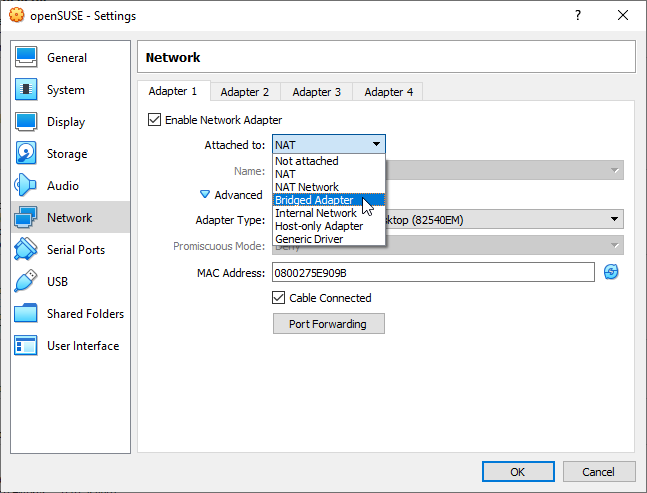The image size is (647, 493).
Task: Select the System chip icon
Action: (x=27, y=90)
